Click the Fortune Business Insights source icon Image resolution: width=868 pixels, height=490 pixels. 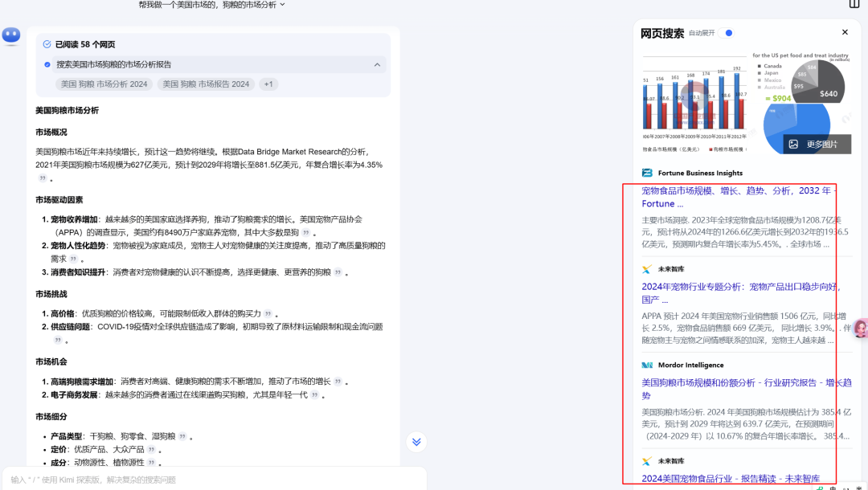(x=648, y=172)
